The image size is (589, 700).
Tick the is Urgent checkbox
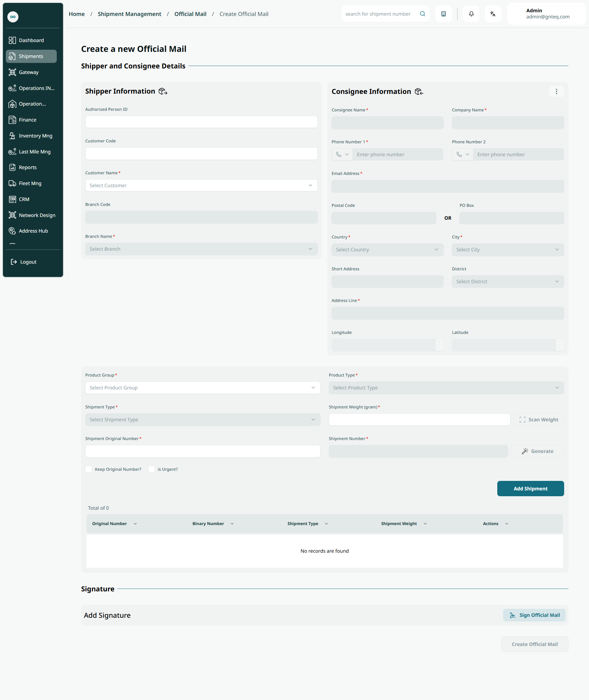[151, 469]
